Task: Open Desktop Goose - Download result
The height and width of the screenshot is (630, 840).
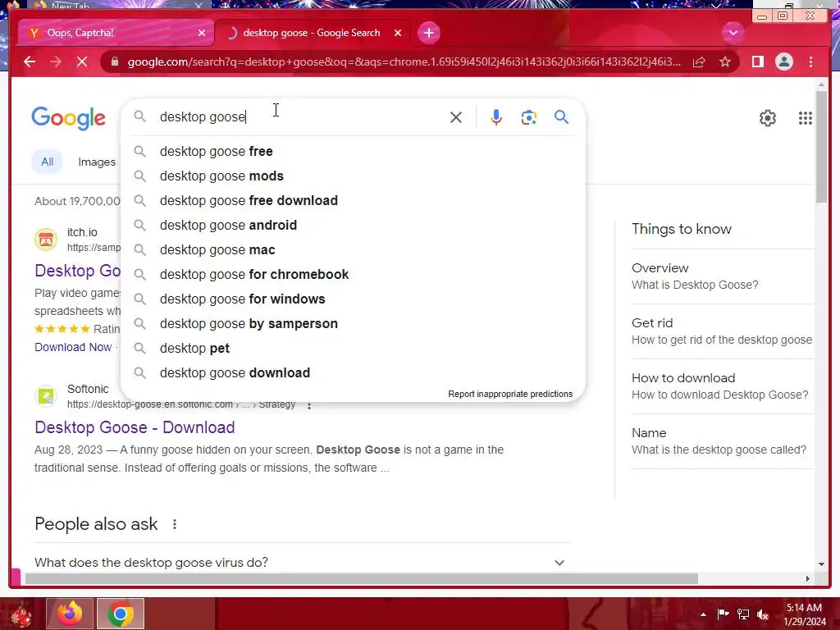Action: tap(135, 427)
